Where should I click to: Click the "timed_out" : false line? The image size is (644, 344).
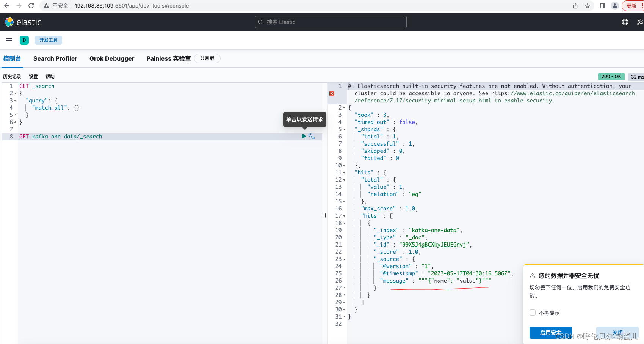tap(386, 122)
